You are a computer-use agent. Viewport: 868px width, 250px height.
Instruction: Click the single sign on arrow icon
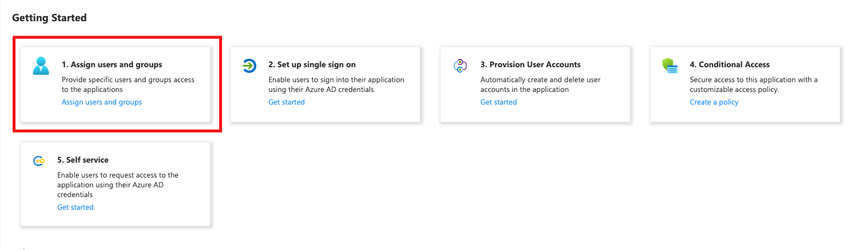(x=250, y=66)
